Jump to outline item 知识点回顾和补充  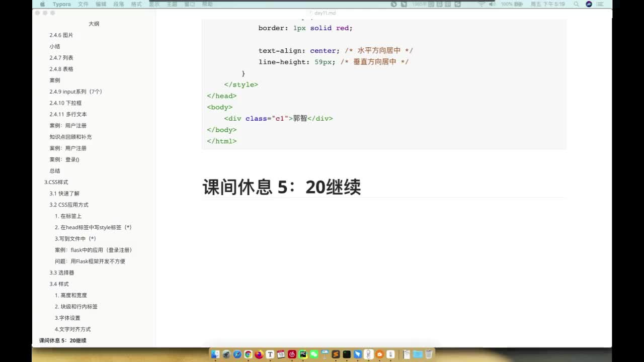[x=70, y=137]
